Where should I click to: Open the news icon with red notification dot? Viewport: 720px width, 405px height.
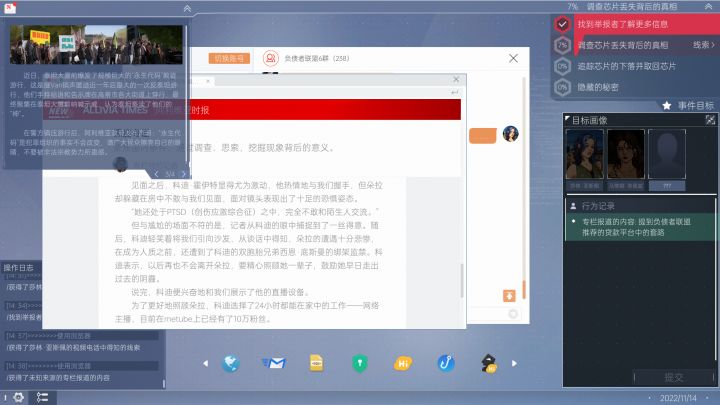click(10, 7)
